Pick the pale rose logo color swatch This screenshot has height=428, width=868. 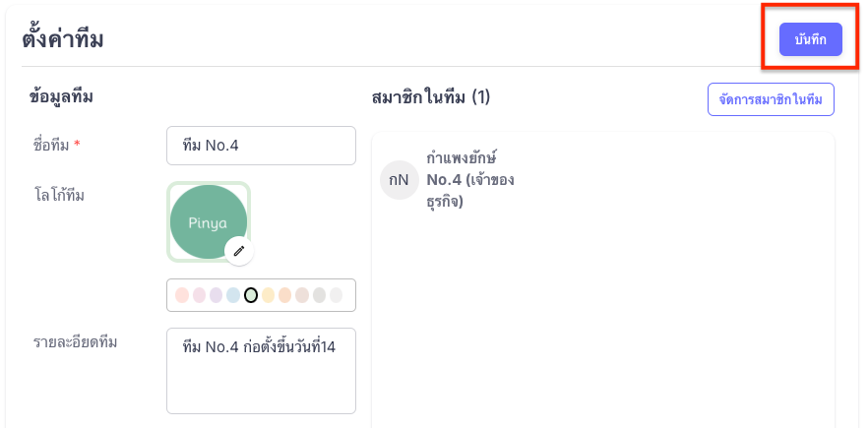pos(199,295)
